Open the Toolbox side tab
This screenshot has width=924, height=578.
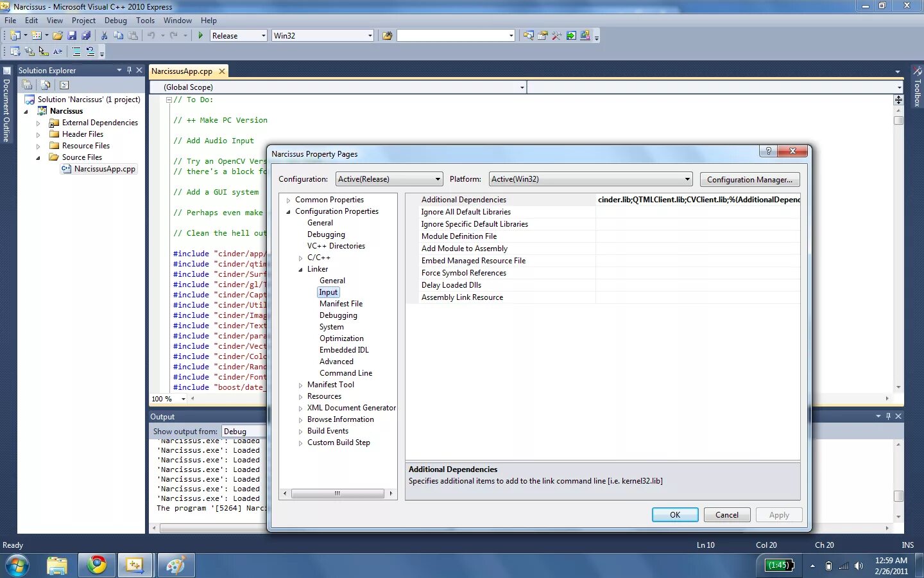coord(918,87)
